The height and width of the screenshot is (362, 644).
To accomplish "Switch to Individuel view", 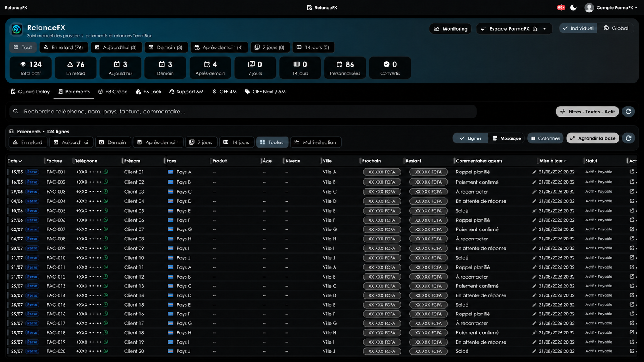I will coord(578,28).
